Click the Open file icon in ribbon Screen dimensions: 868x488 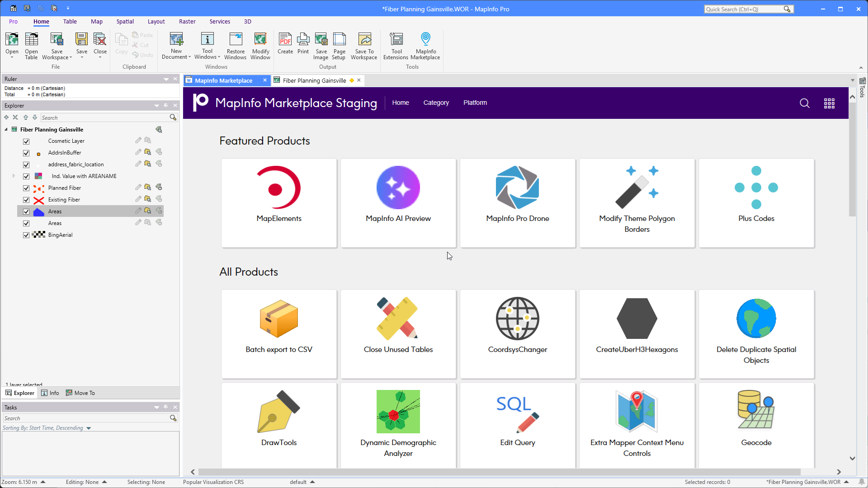pos(12,40)
